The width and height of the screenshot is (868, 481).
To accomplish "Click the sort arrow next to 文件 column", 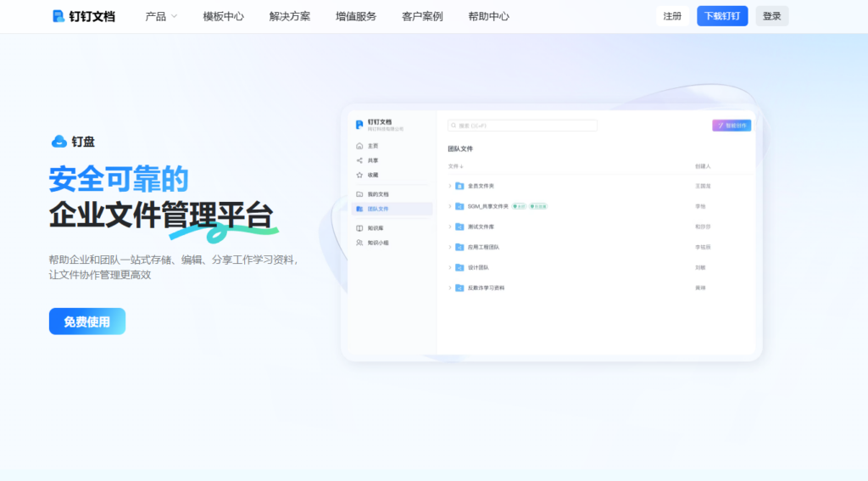I will [462, 166].
